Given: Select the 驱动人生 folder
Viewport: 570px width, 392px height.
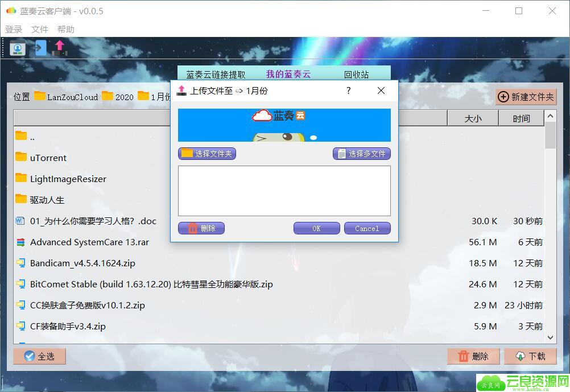Looking at the screenshot, I should pyautogui.click(x=279, y=200).
